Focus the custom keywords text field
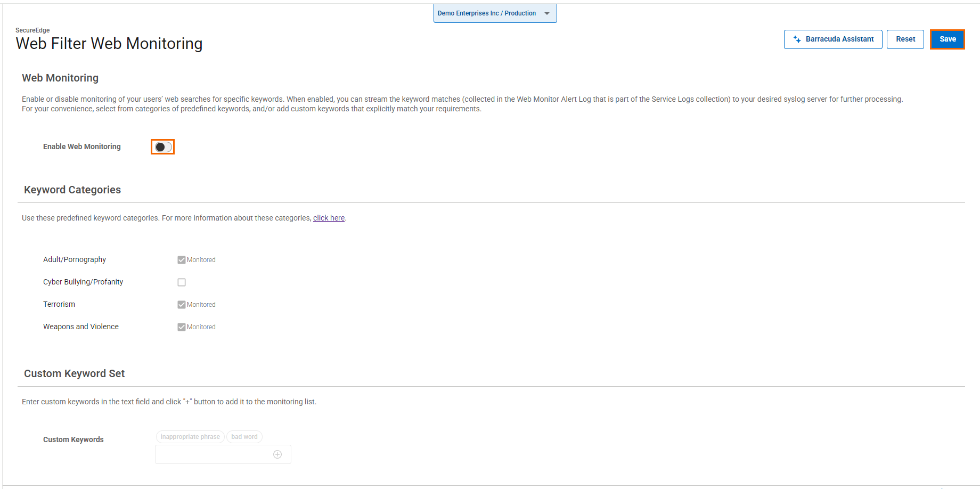The width and height of the screenshot is (980, 489). point(213,454)
